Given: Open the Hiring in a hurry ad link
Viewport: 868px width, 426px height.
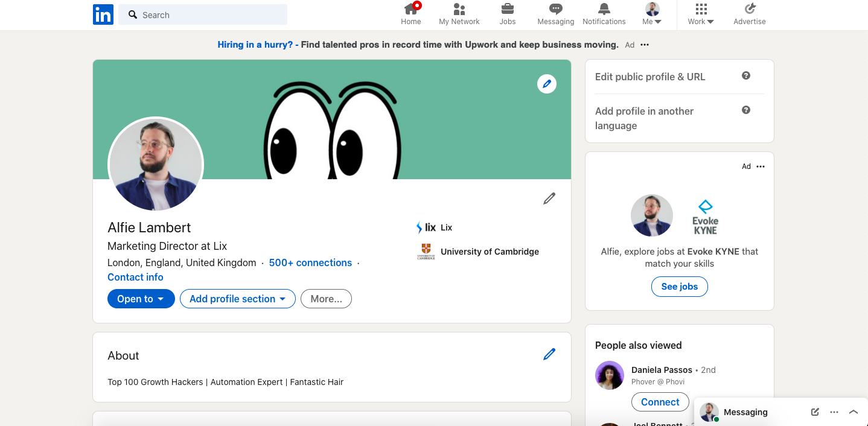Looking at the screenshot, I should [x=255, y=44].
